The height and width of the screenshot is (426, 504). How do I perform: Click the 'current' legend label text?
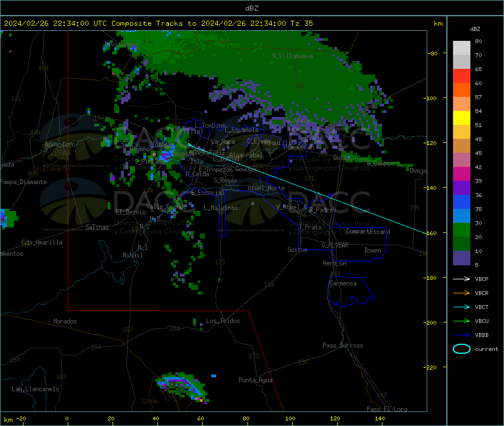[486, 349]
